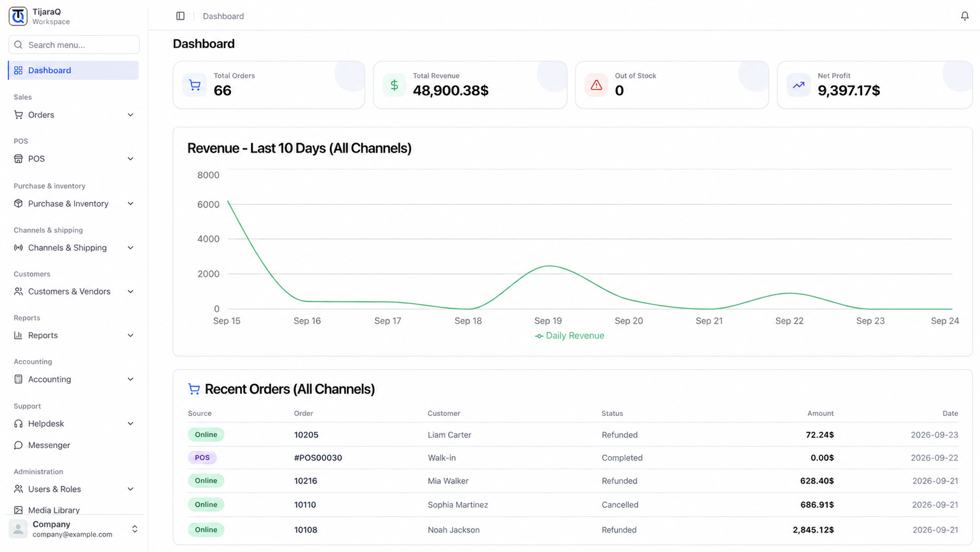Click amount 2,845.12$
Screen dimensions: 980x552
tap(813, 530)
